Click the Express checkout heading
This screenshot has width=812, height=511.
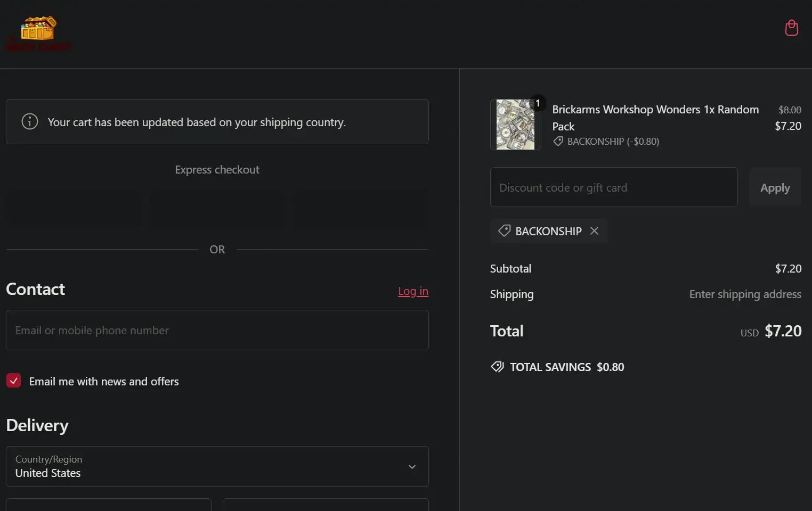click(217, 169)
